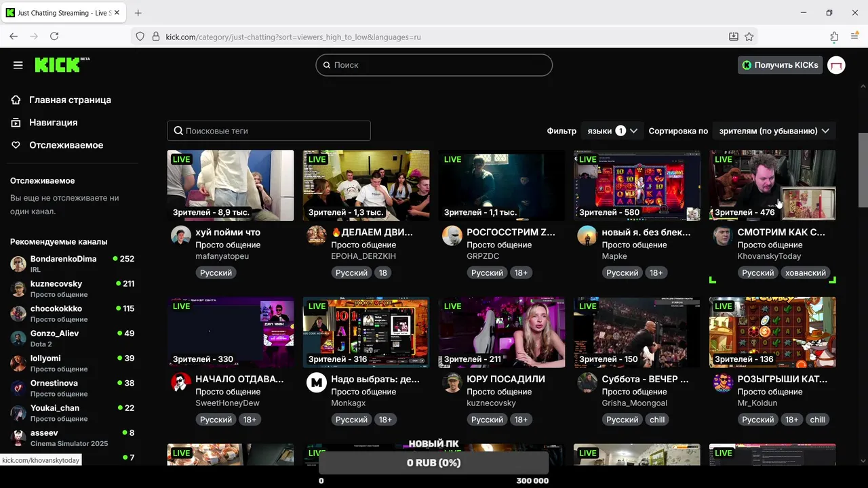Open the Monkagx stream thumbnail

pos(366,332)
